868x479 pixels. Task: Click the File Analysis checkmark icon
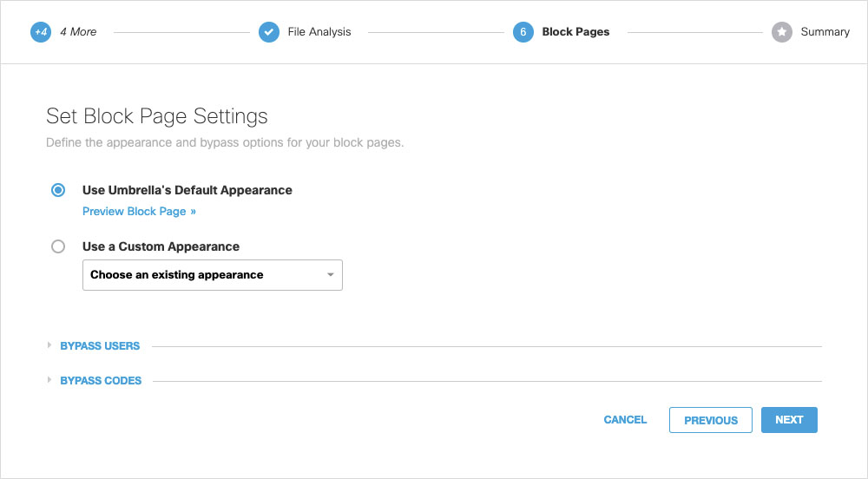tap(269, 32)
